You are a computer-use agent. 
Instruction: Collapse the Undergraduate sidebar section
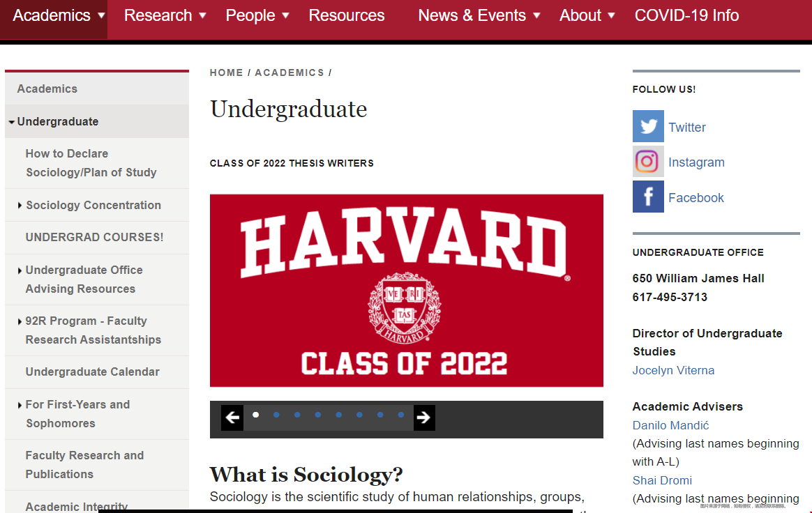pos(11,122)
